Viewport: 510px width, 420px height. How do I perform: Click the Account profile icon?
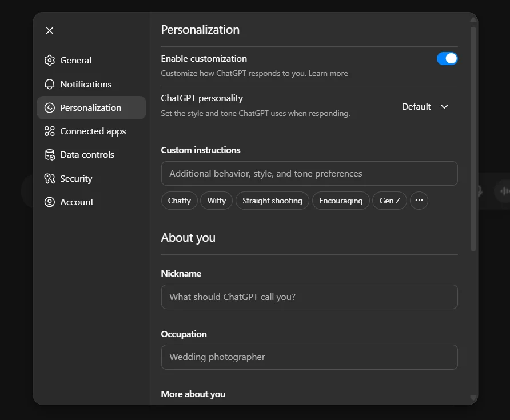pyautogui.click(x=49, y=202)
